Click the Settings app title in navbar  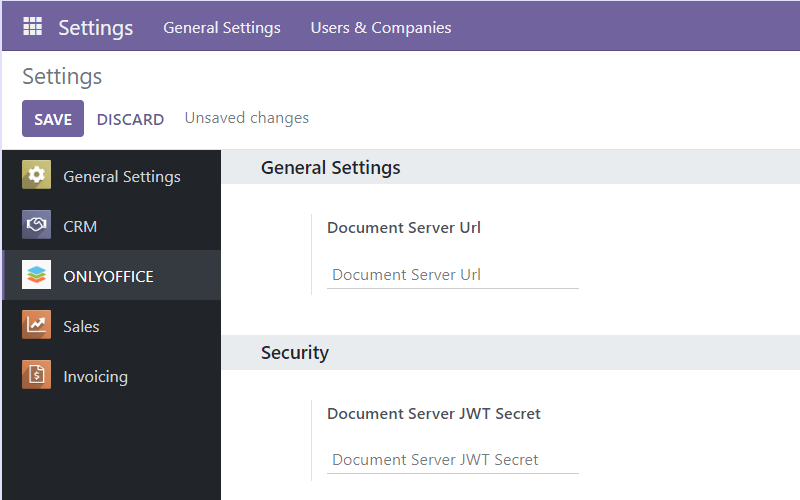tap(95, 27)
